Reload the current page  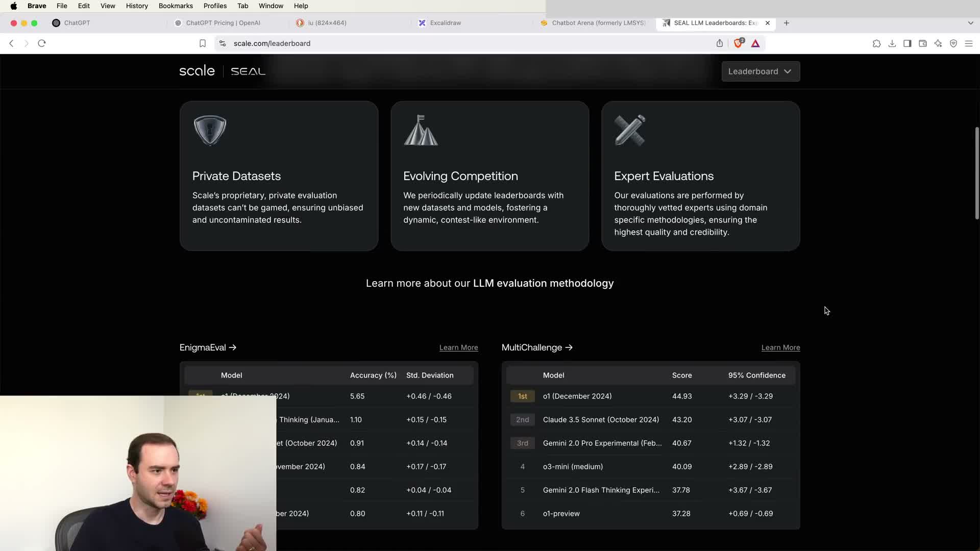pyautogui.click(x=42, y=43)
